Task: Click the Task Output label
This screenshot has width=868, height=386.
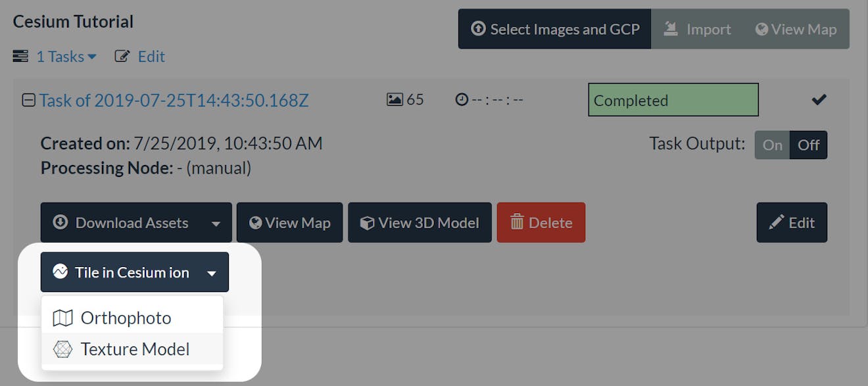Action: point(697,144)
